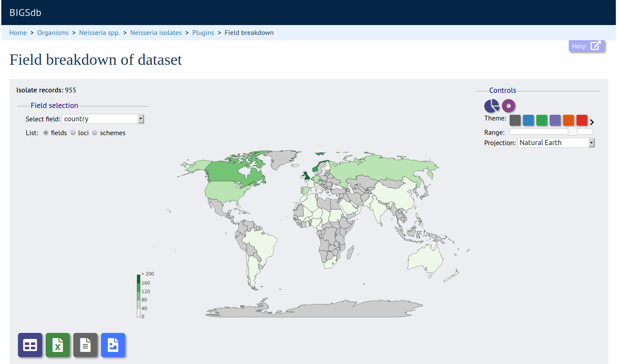The image size is (618, 364).
Task: Export the data as a text file
Action: tap(85, 345)
